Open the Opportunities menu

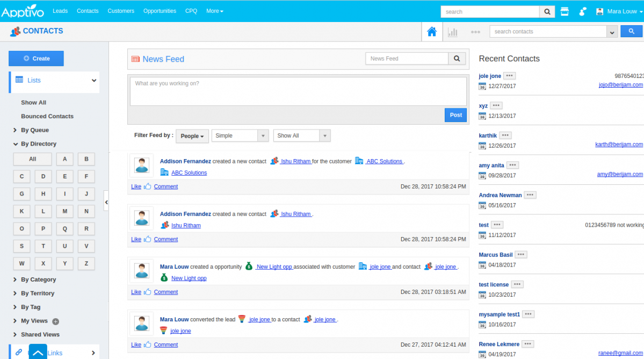pyautogui.click(x=160, y=11)
